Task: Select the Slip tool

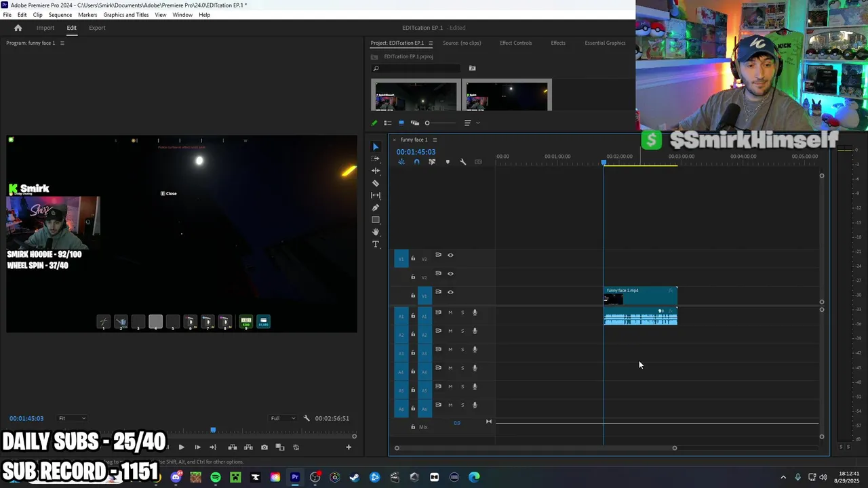Action: point(376,195)
